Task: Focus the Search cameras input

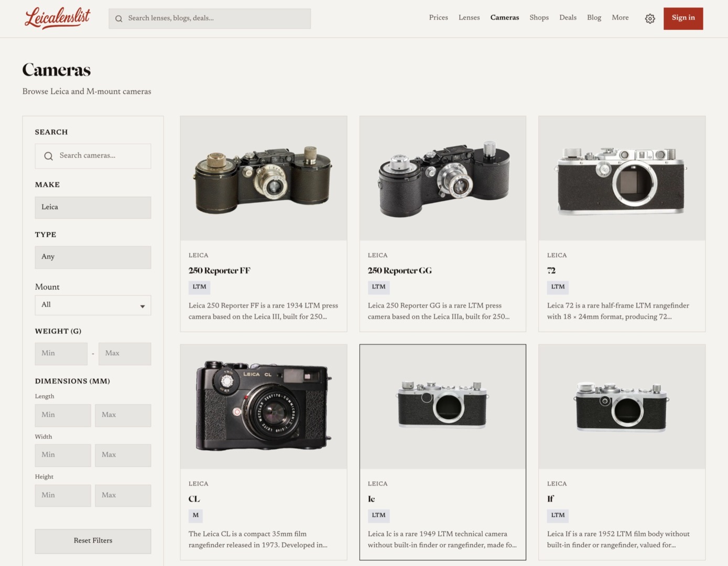Action: click(93, 156)
